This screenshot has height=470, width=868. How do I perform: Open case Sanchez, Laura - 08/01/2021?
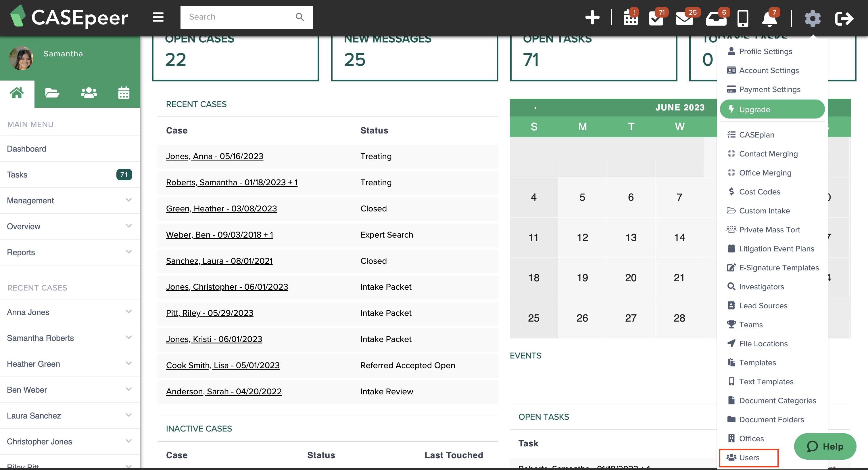(x=219, y=261)
